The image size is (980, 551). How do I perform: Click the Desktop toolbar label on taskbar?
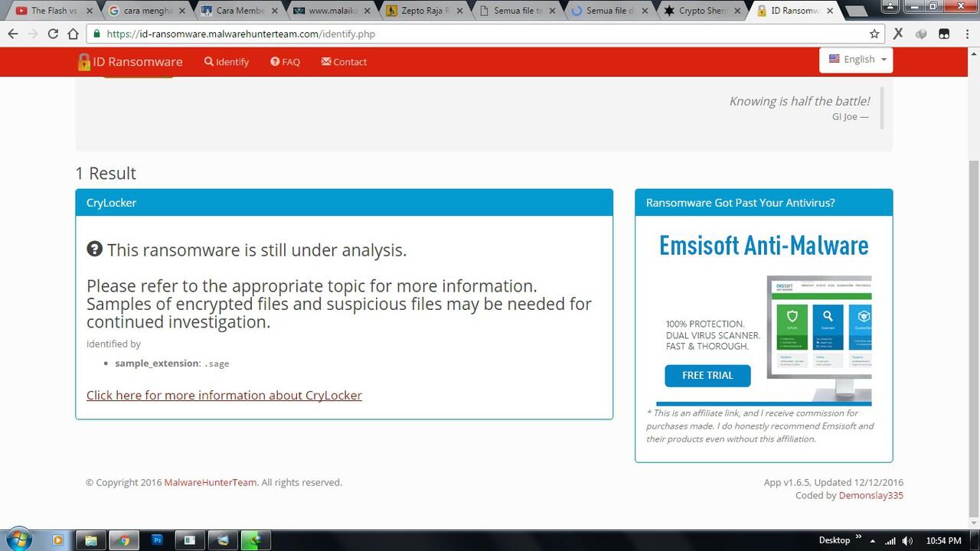(835, 540)
